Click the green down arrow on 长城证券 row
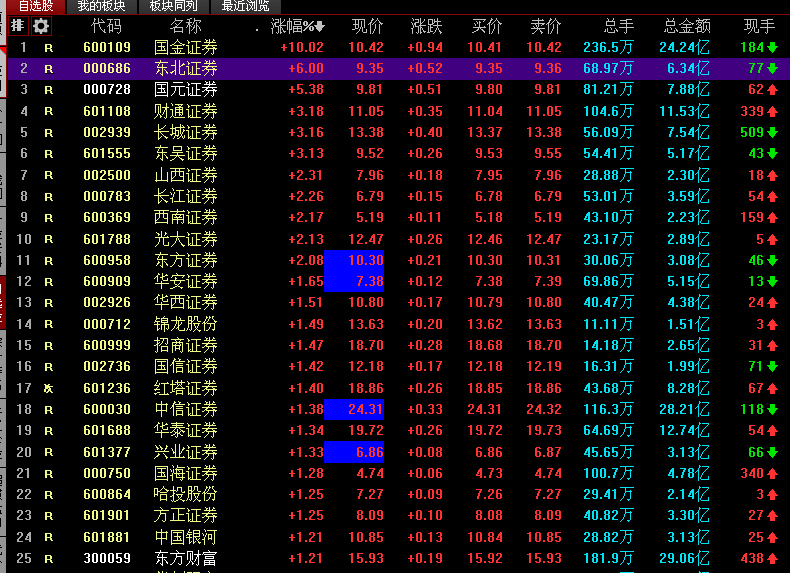Viewport: 790px width, 573px height. 773,133
